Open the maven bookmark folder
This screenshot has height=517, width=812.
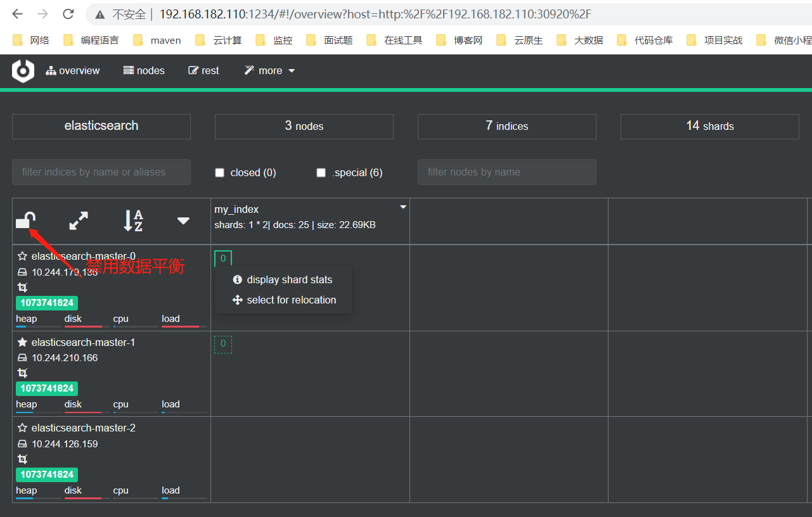(x=157, y=40)
